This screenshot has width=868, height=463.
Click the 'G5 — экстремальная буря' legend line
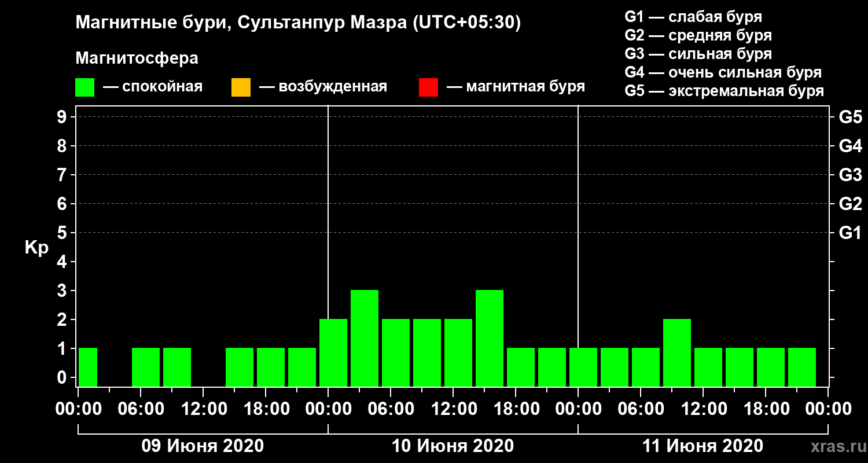(724, 91)
